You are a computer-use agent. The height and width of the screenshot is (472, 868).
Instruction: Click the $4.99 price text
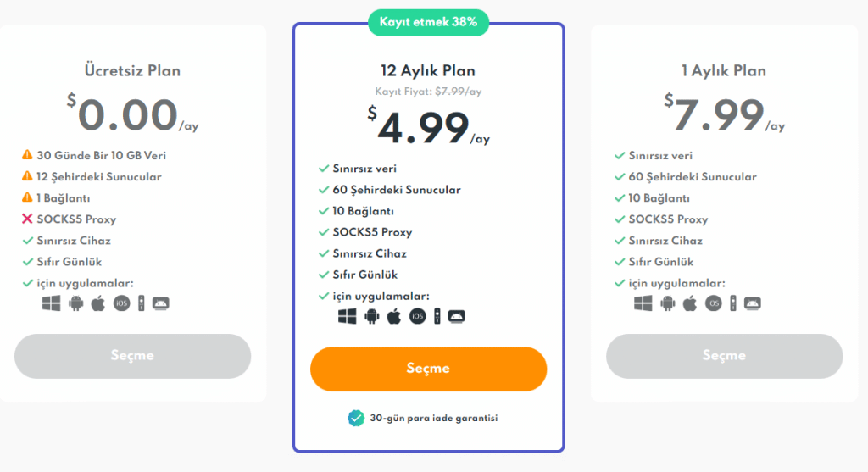(x=428, y=127)
